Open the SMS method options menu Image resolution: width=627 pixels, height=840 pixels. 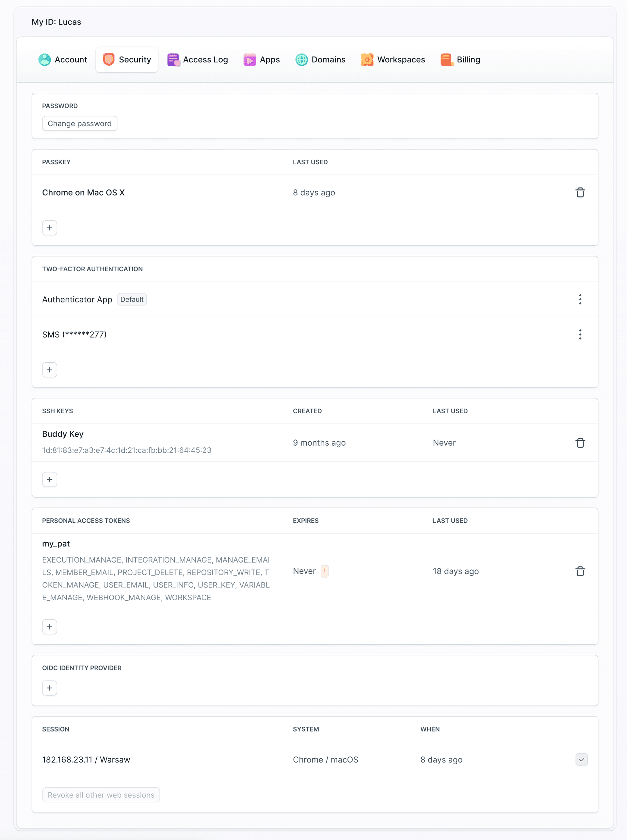[580, 334]
